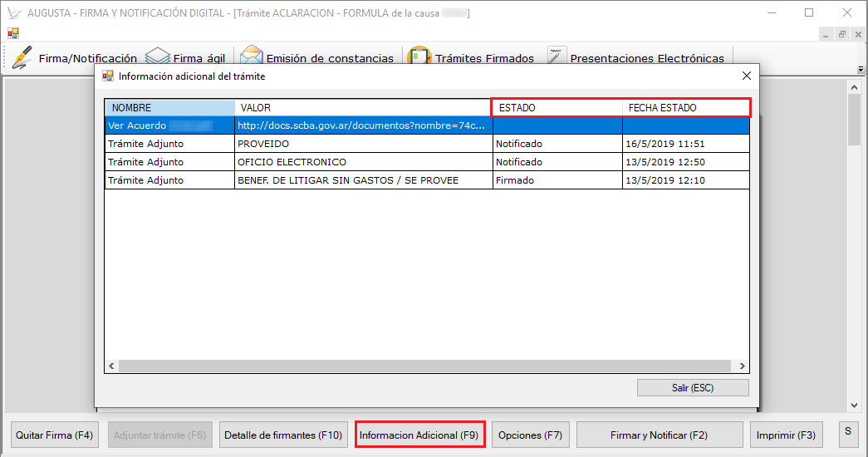Screen dimensions: 868x457
Task: Open Firma/Notificación pen icon in toolbar
Action: (x=22, y=57)
